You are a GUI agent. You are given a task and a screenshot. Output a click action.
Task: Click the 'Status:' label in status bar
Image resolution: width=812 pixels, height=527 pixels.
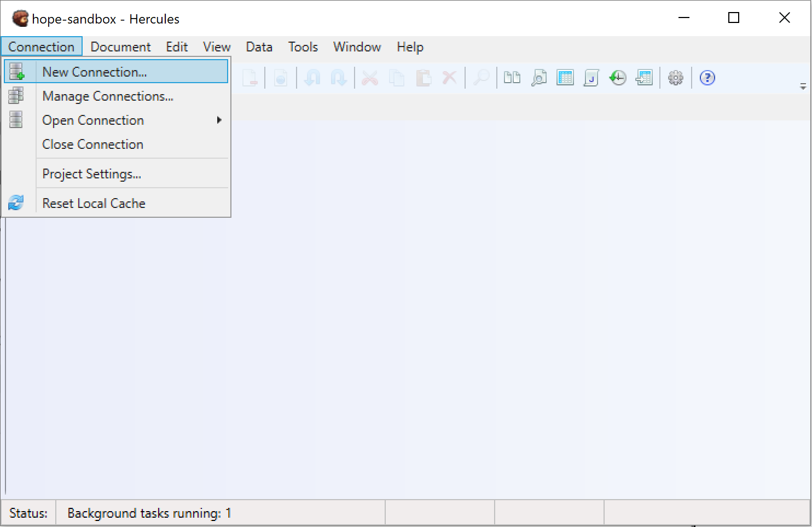[x=28, y=513]
